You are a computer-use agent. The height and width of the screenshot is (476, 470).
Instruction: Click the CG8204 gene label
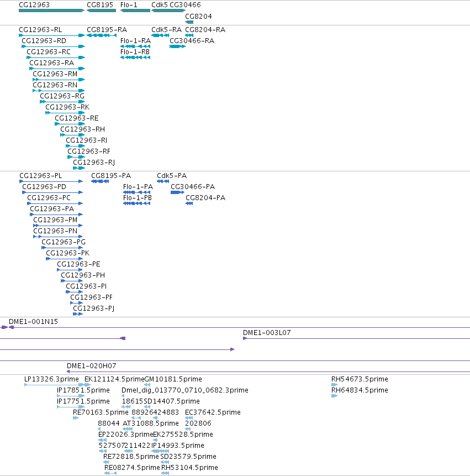tap(198, 17)
